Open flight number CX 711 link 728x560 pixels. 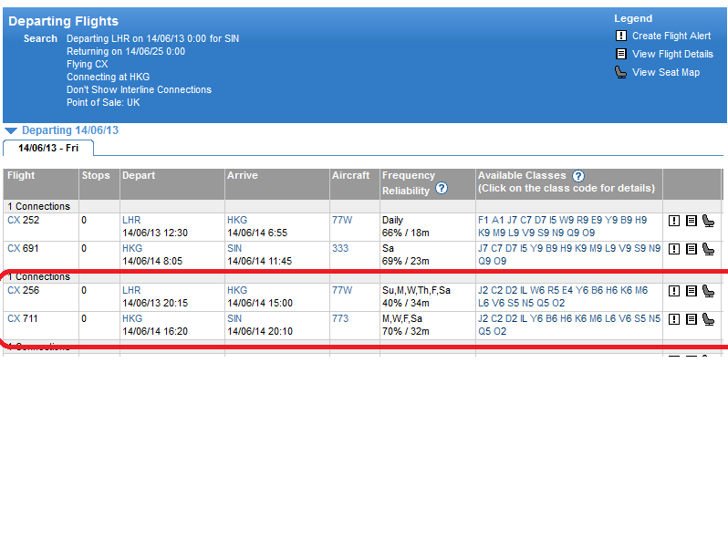click(x=14, y=319)
